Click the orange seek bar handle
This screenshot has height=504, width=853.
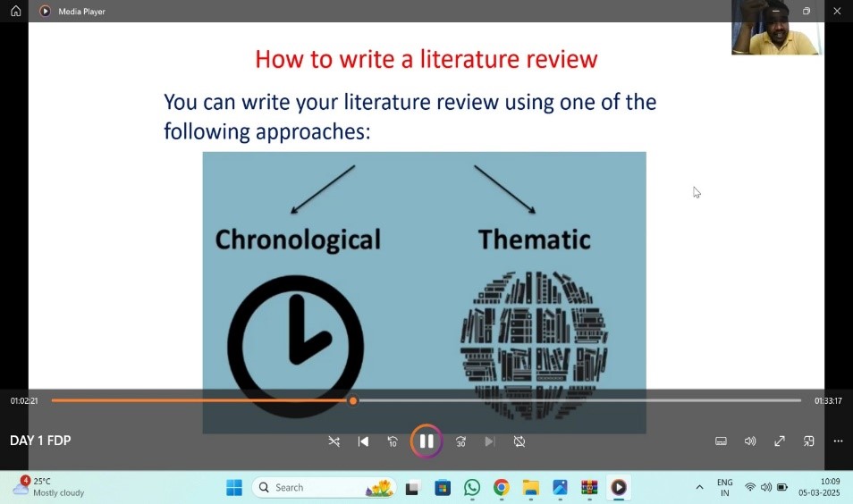(353, 400)
